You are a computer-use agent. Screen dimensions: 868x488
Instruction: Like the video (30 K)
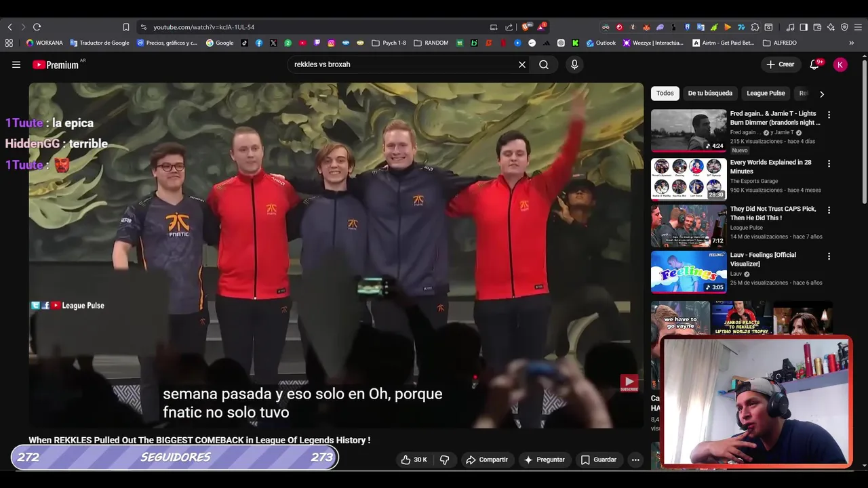point(414,460)
